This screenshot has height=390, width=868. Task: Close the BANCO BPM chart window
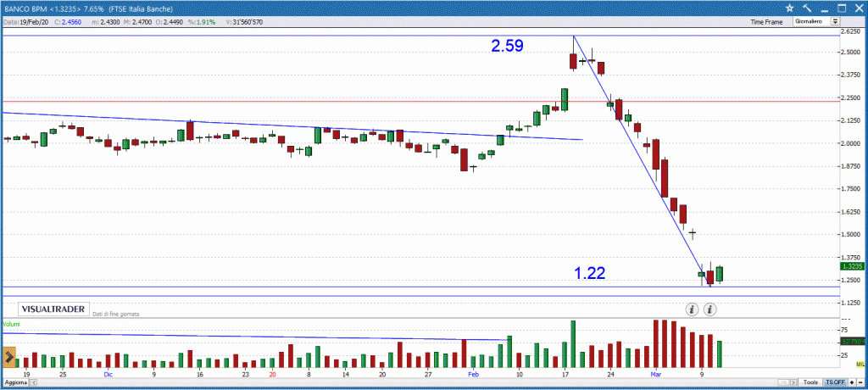pyautogui.click(x=859, y=8)
